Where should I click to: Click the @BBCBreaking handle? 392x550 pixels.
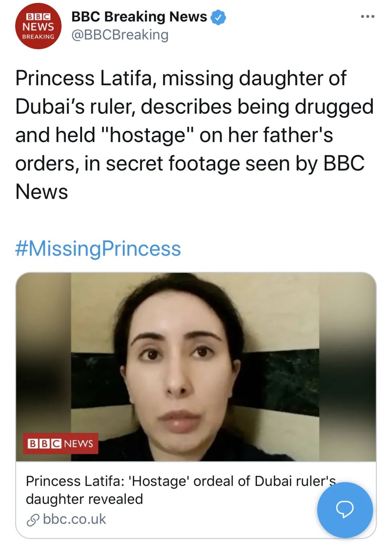pos(120,35)
